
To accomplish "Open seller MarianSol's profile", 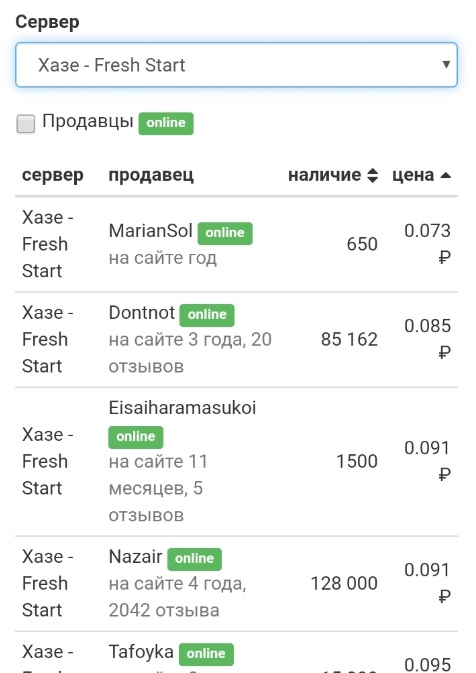I will point(150,231).
